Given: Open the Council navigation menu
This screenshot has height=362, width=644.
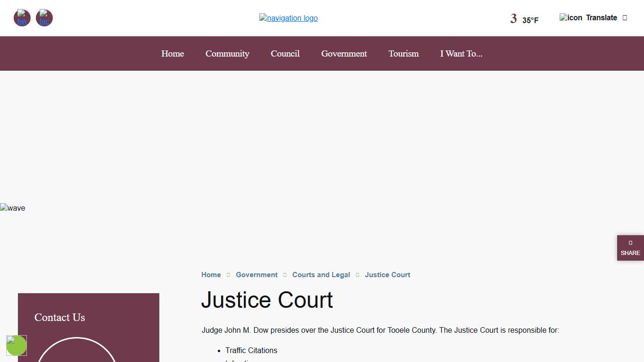Looking at the screenshot, I should pyautogui.click(x=285, y=54).
